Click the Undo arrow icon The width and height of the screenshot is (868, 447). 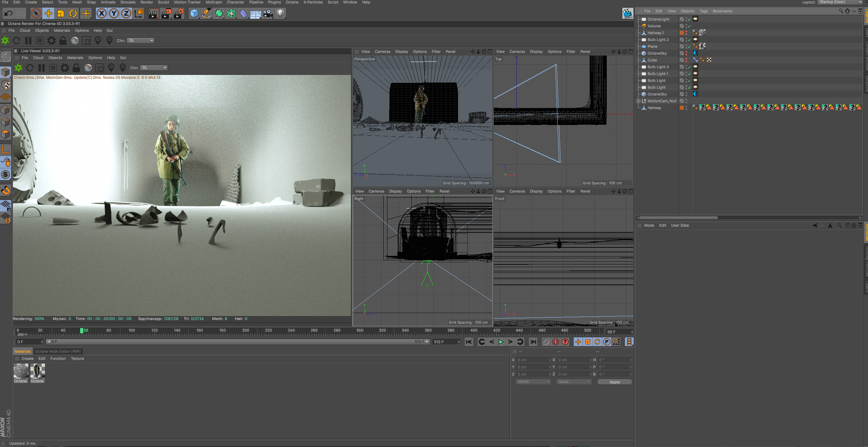(8, 13)
